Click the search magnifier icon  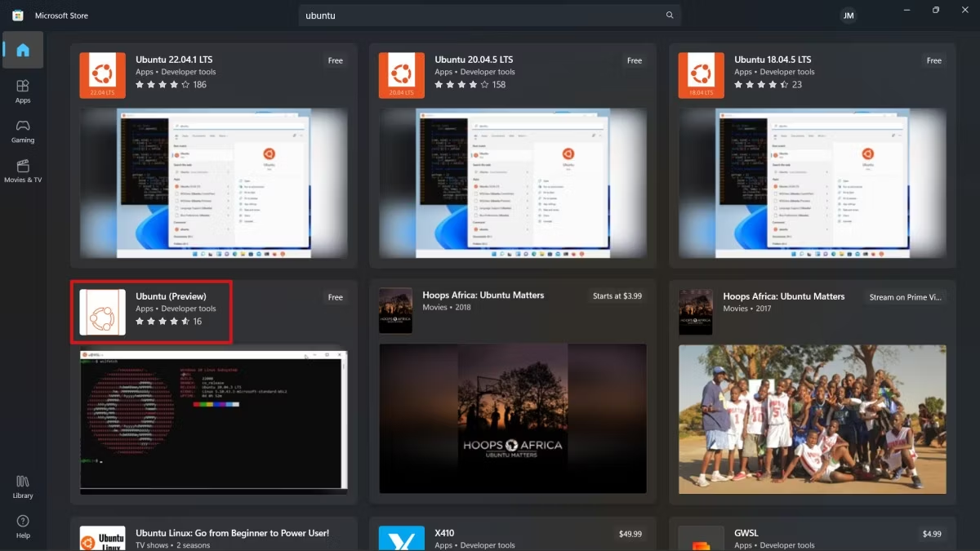point(670,16)
